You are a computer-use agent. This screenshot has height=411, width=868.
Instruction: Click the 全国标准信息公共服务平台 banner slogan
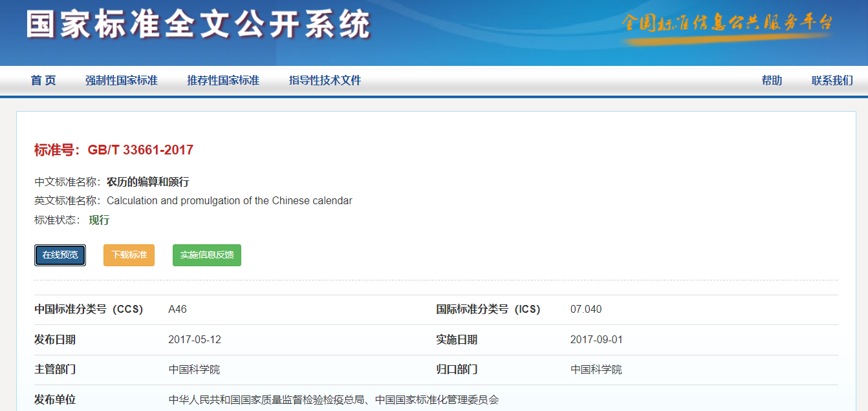[x=727, y=23]
